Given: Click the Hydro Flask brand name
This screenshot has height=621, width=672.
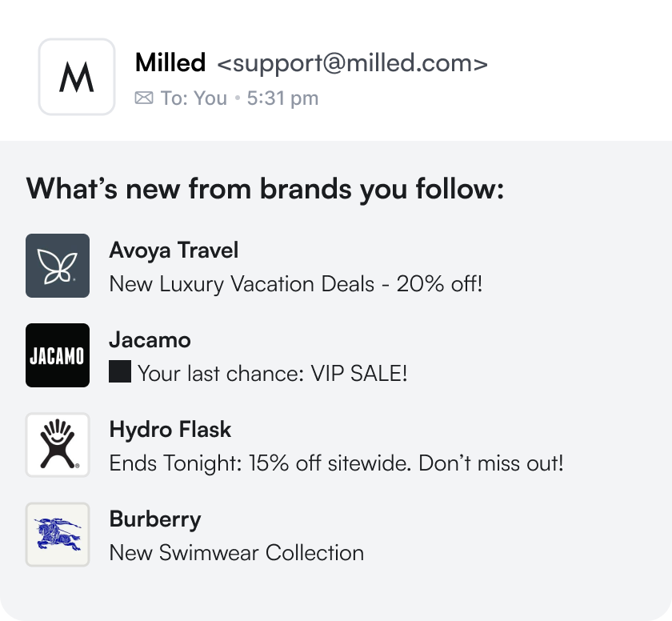Looking at the screenshot, I should [x=170, y=430].
